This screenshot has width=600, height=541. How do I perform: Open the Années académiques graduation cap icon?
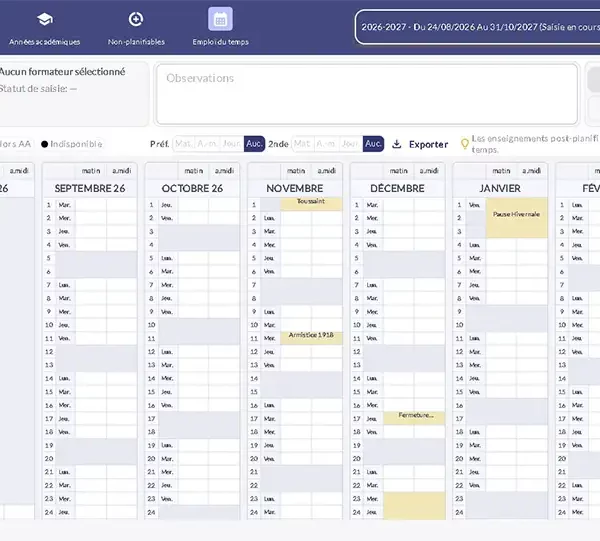tap(45, 19)
